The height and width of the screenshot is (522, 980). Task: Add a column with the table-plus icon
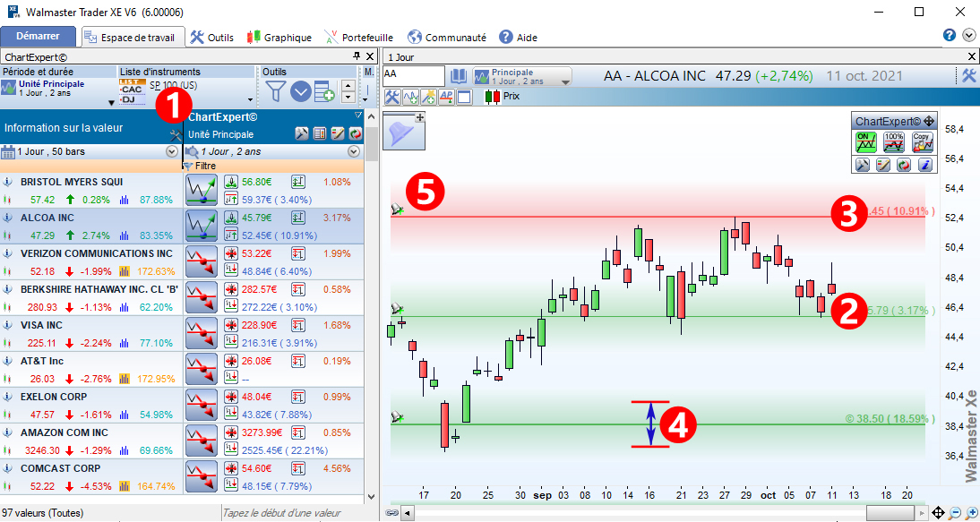coord(324,92)
